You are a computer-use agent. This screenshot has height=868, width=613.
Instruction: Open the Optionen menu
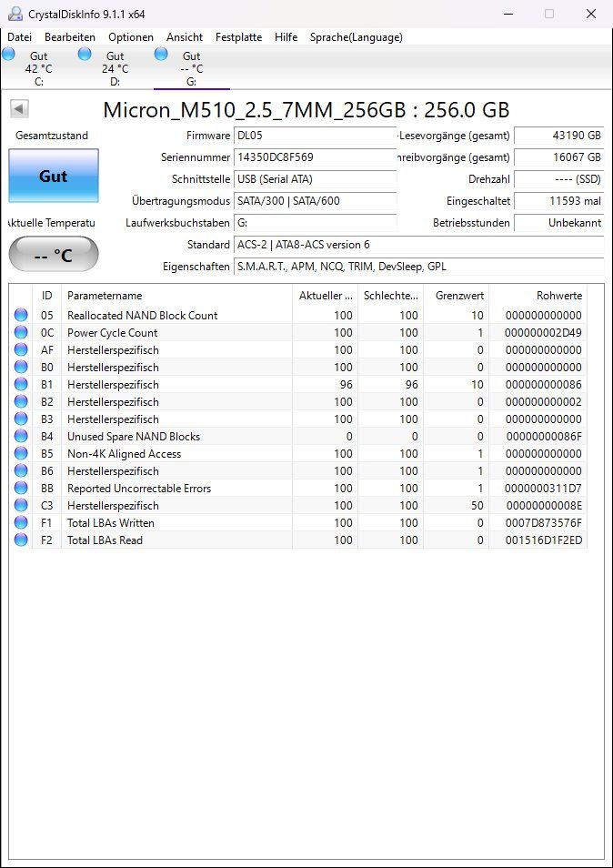(131, 37)
